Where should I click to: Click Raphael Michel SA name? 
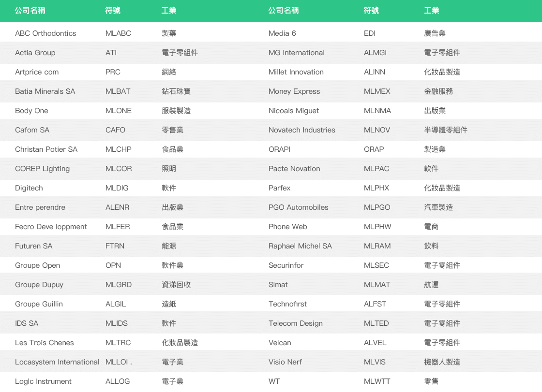(300, 246)
